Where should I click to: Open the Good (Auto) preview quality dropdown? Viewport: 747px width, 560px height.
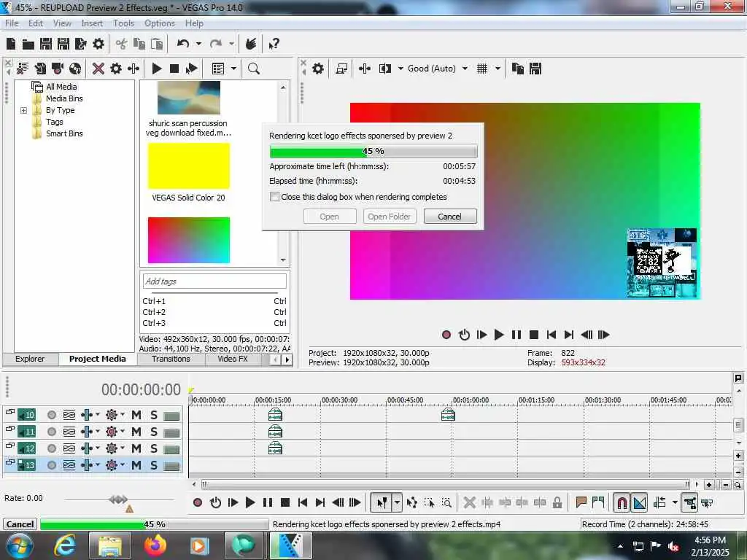pos(465,69)
